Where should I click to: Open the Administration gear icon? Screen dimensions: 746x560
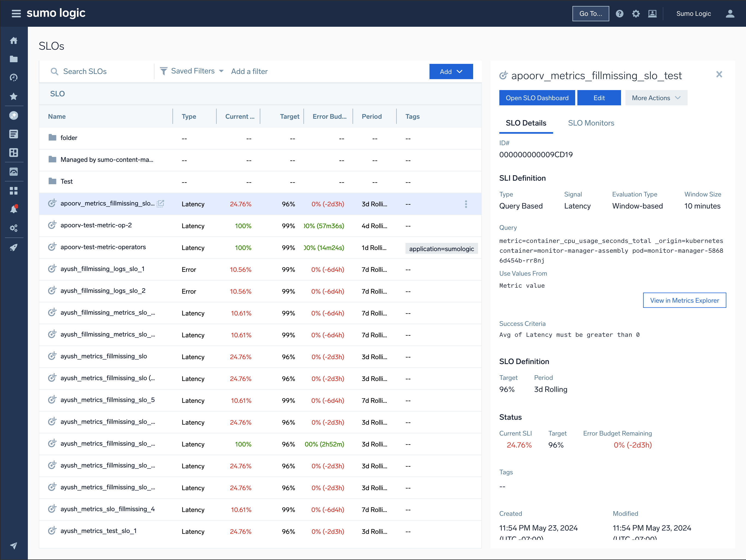click(636, 13)
